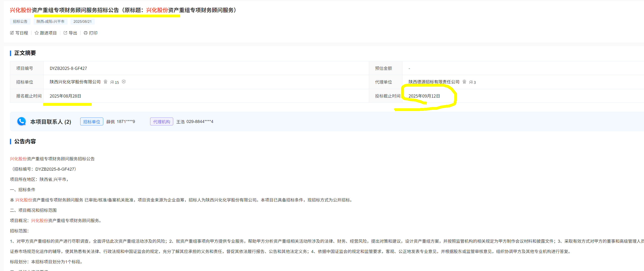644x271 pixels.
Task: Click the 写日程 edit icon
Action: pyautogui.click(x=12, y=33)
